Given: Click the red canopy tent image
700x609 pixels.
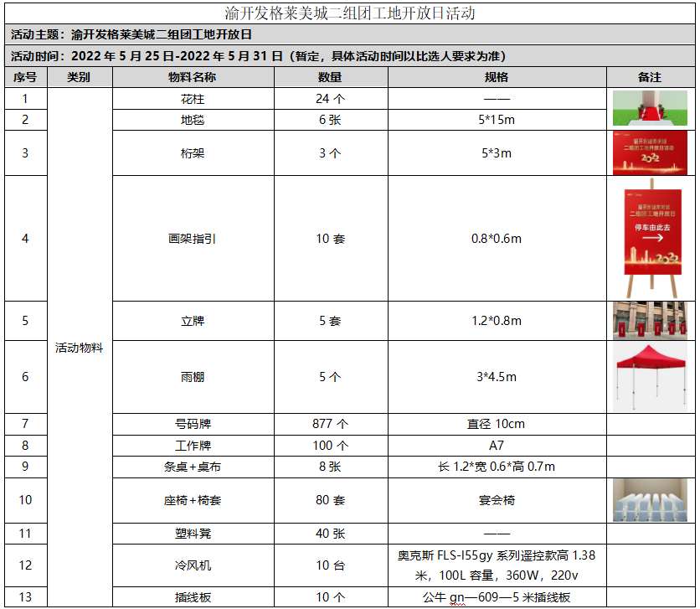Looking at the screenshot, I should [x=649, y=375].
